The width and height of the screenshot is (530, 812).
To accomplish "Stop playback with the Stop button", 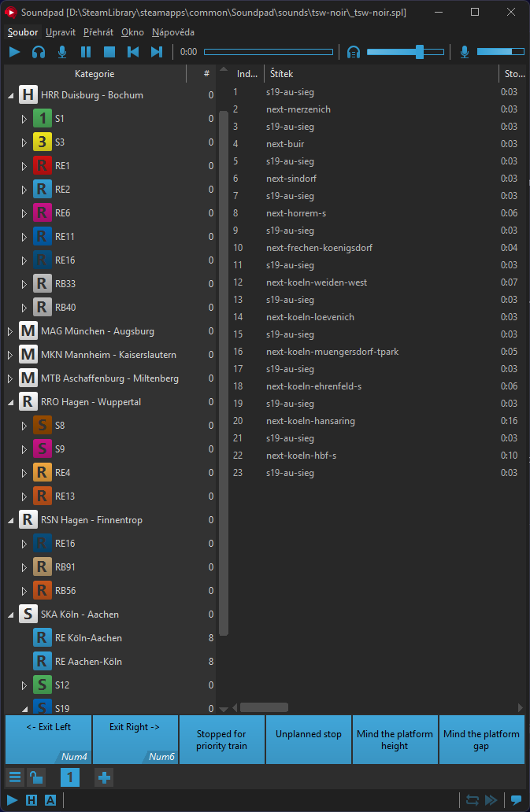I will point(109,52).
